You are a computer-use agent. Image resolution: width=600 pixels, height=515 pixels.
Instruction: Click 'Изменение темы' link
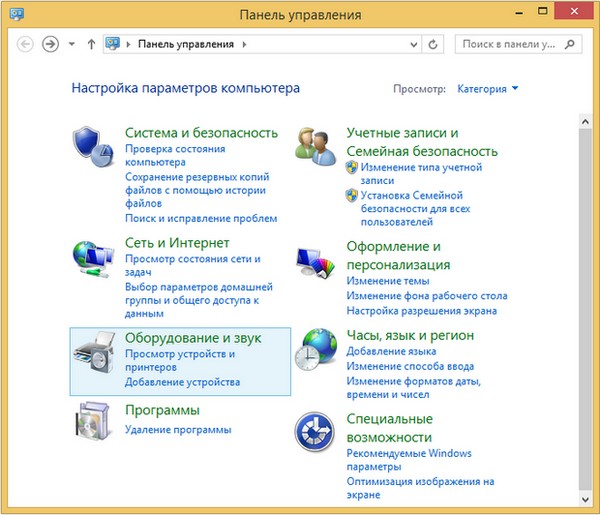(x=388, y=281)
